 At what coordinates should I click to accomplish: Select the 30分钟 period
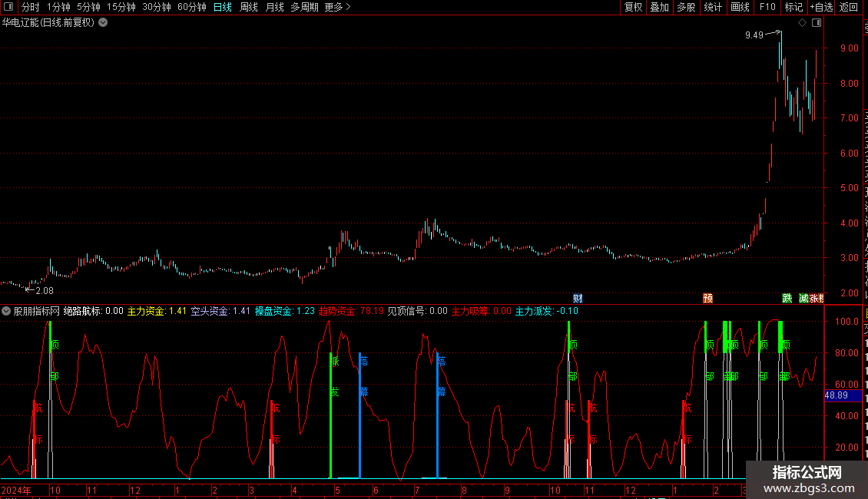point(156,7)
